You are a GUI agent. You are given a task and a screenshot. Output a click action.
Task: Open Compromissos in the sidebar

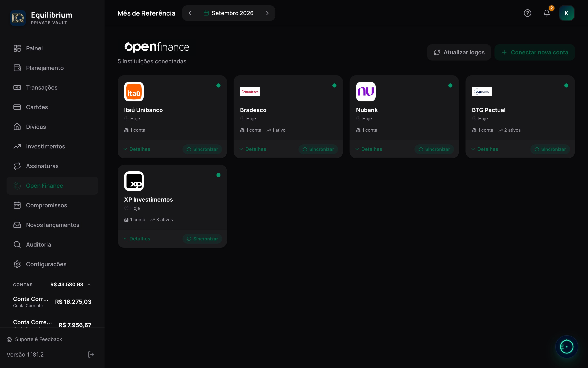tap(52, 205)
